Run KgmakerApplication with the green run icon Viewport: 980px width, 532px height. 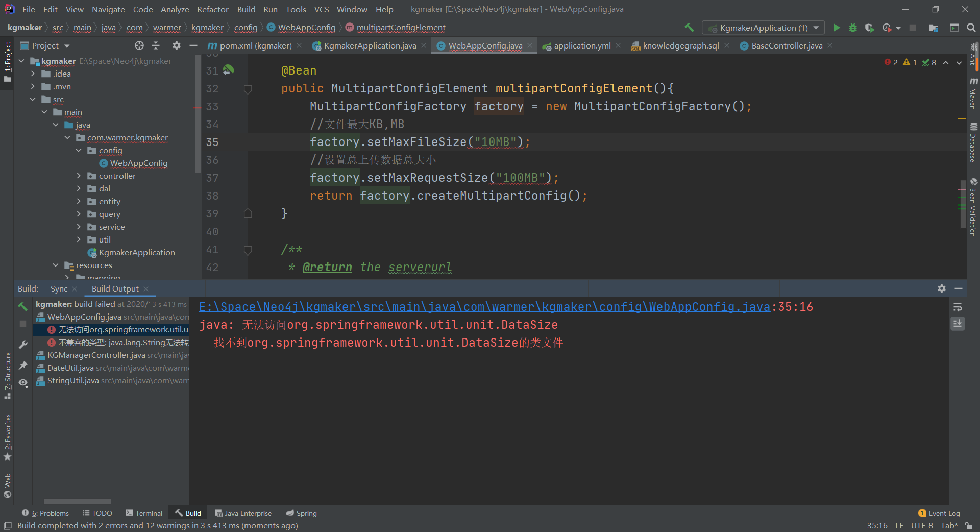pos(837,28)
